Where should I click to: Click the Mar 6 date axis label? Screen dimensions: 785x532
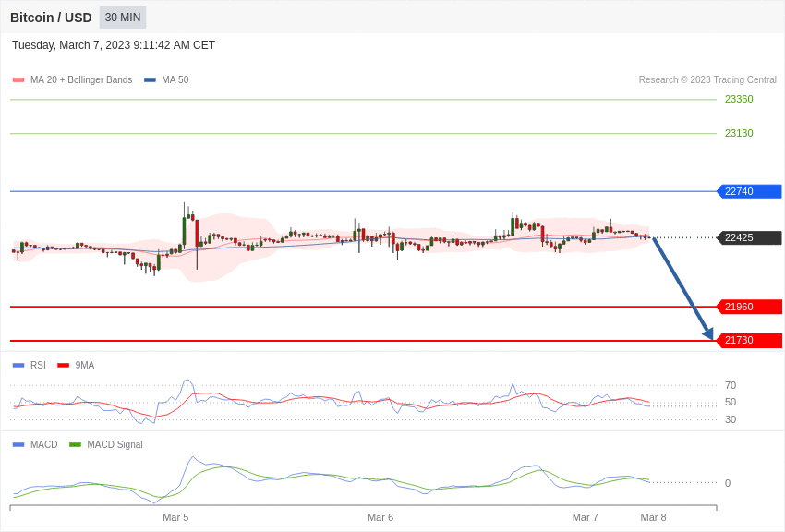click(x=380, y=517)
